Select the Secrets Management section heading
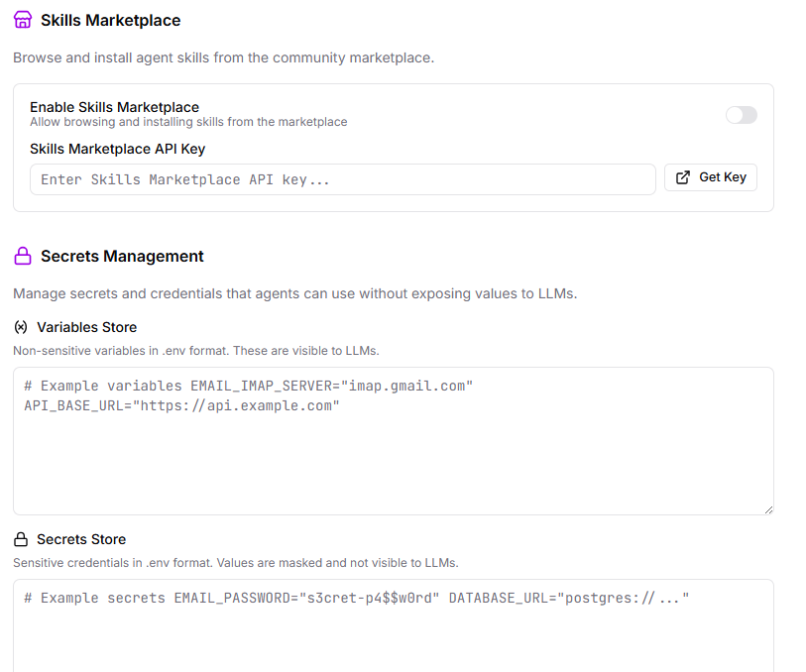This screenshot has width=806, height=672. pos(122,257)
